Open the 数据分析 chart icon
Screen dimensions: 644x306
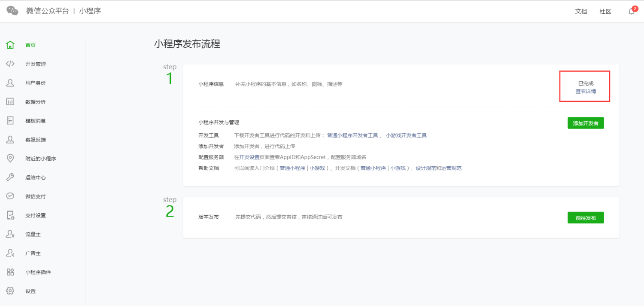[10, 102]
